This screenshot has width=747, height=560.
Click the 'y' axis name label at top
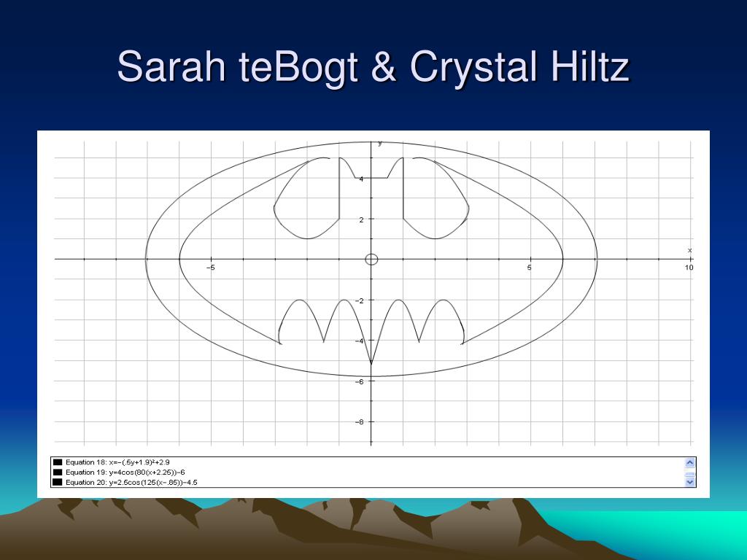[x=379, y=144]
